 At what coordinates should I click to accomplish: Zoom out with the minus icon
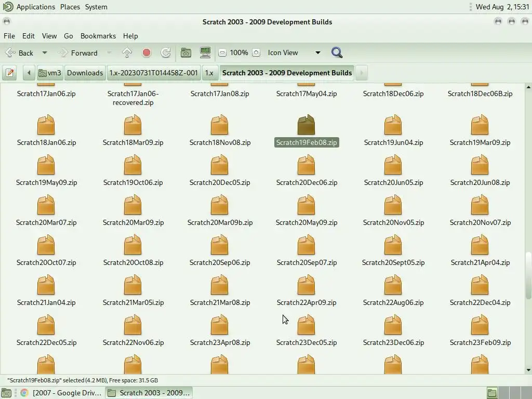click(222, 52)
